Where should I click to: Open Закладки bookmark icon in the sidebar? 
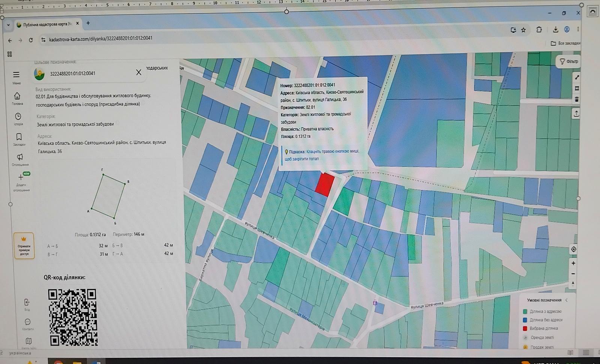pos(19,136)
